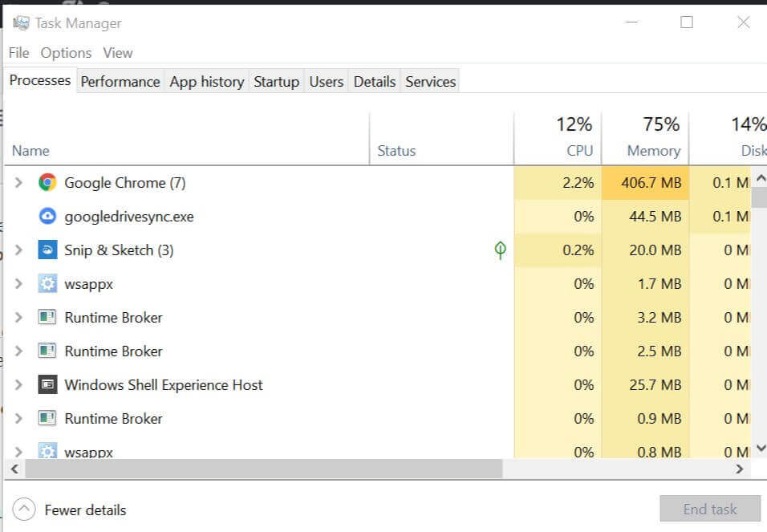Screen dimensions: 767x532
Task: Expand the Google Chrome process group
Action: tap(19, 182)
